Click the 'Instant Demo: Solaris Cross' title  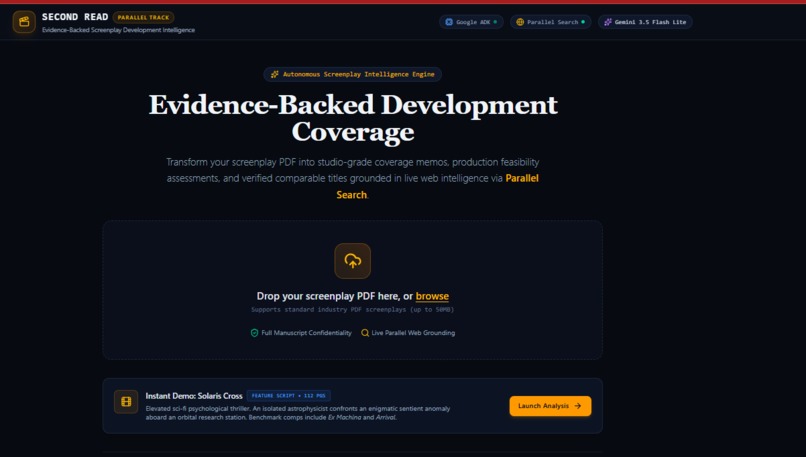pyautogui.click(x=194, y=396)
